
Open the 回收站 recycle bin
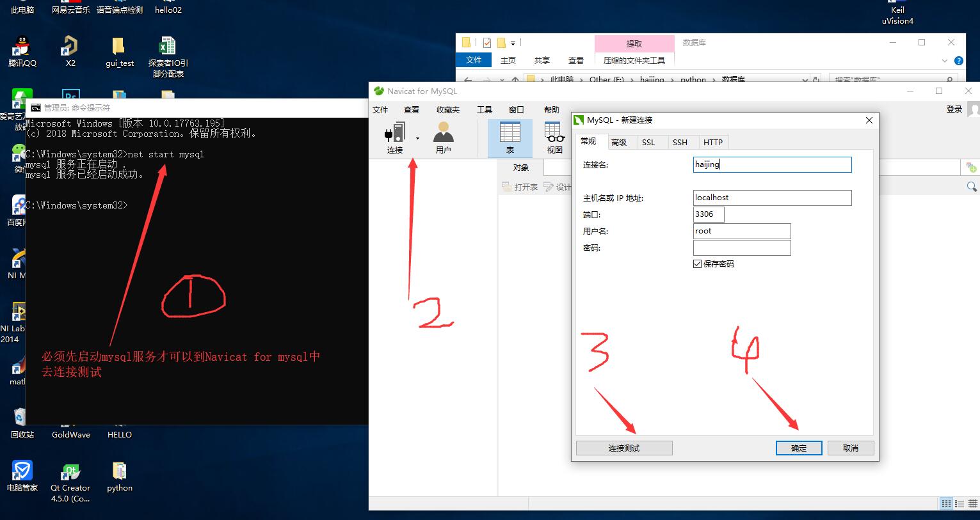[22, 423]
